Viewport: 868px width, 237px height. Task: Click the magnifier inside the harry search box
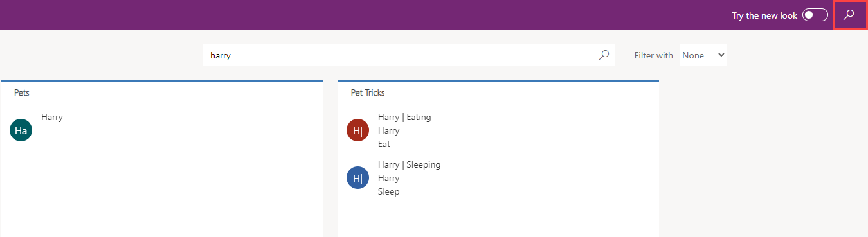[603, 55]
